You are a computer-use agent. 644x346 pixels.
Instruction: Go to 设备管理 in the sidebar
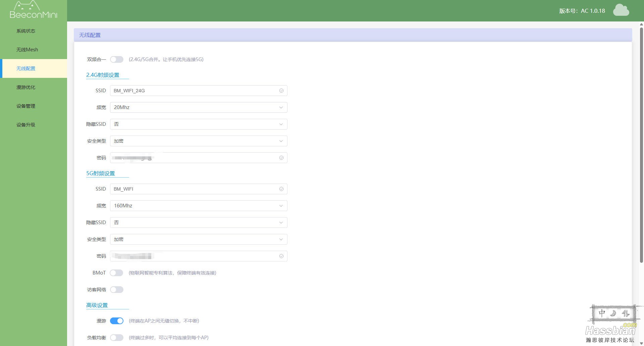[x=34, y=106]
